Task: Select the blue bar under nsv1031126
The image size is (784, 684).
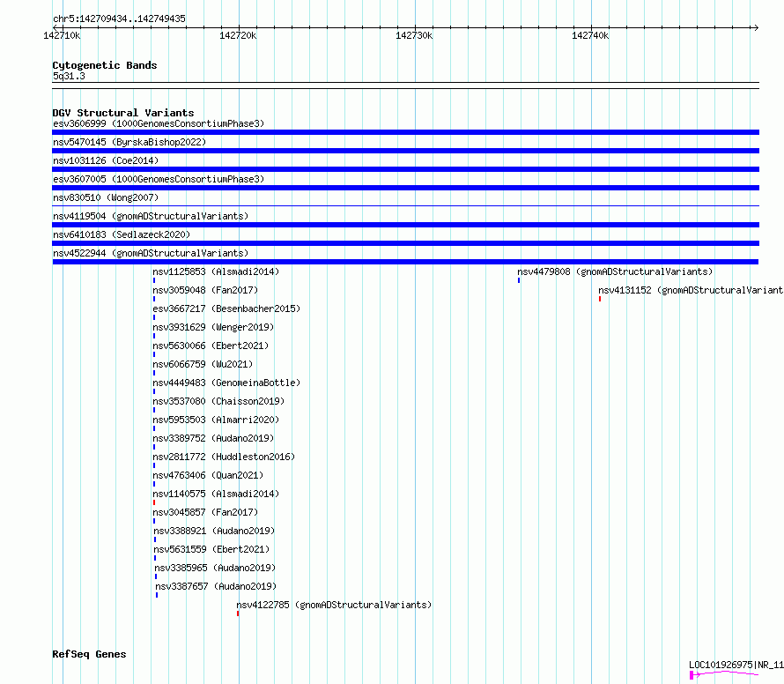Action: point(405,169)
